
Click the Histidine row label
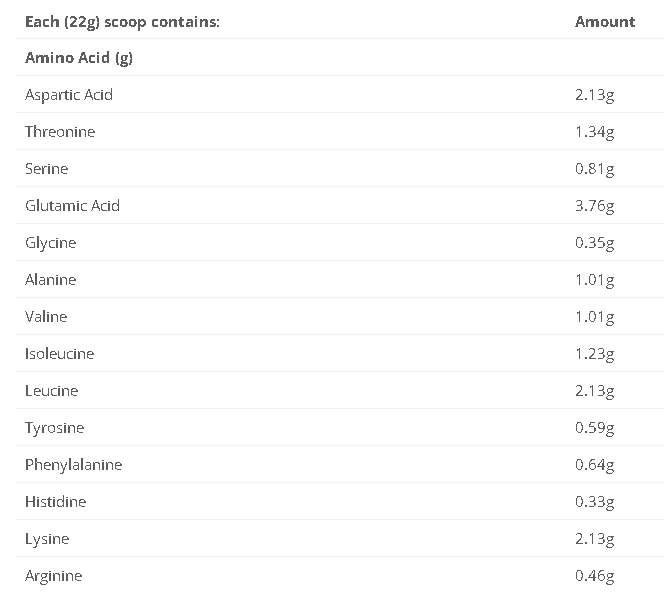[55, 502]
